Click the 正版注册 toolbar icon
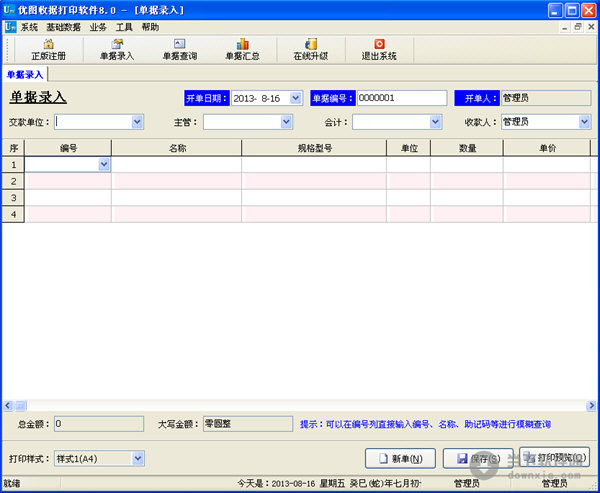Image resolution: width=600 pixels, height=493 pixels. pos(48,49)
